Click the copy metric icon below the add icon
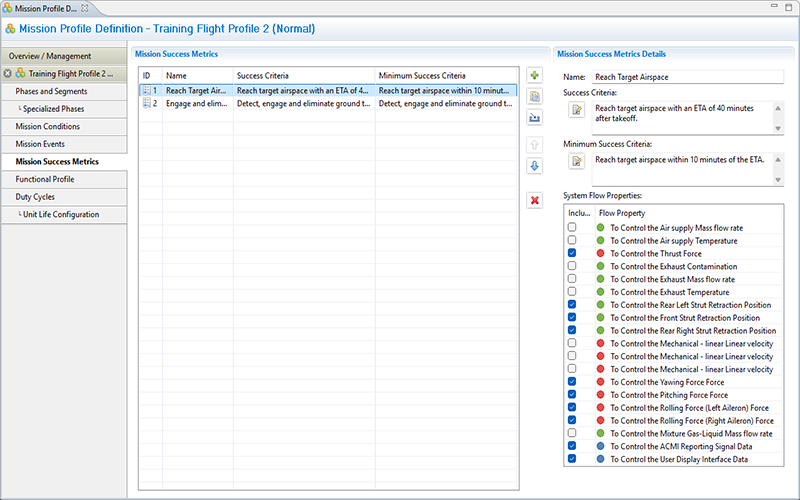The width and height of the screenshot is (800, 500). [x=534, y=96]
